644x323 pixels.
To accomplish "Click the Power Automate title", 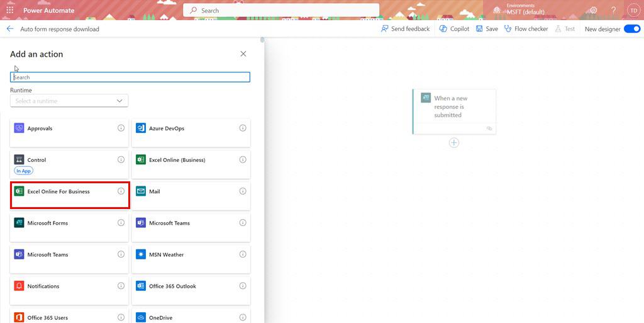I will (x=49, y=10).
